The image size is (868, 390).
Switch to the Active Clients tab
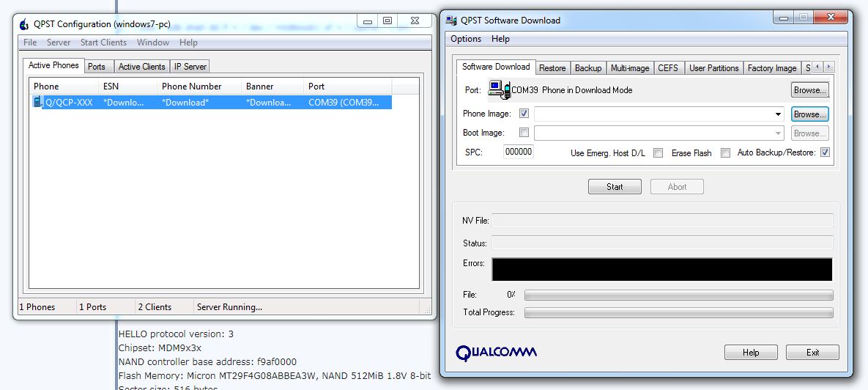[141, 67]
